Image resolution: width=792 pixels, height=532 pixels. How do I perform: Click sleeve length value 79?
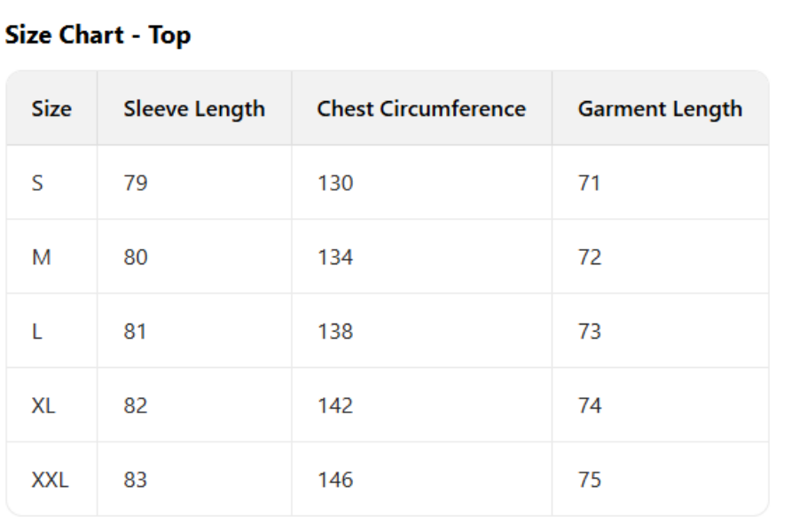(x=136, y=184)
